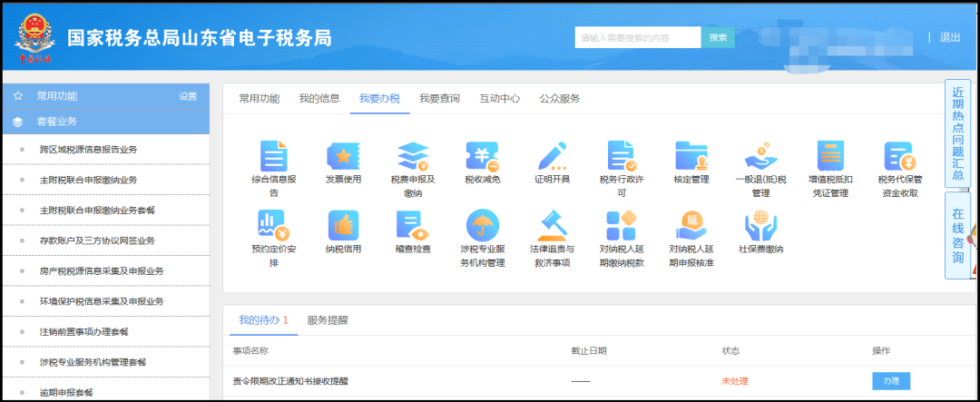Click the 搜索 button

[718, 37]
